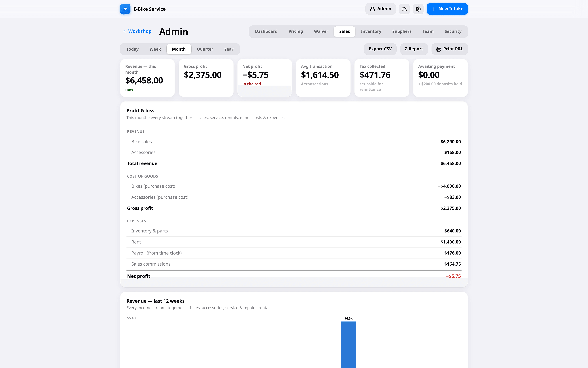
Task: Open the Waiver tab
Action: 321,31
